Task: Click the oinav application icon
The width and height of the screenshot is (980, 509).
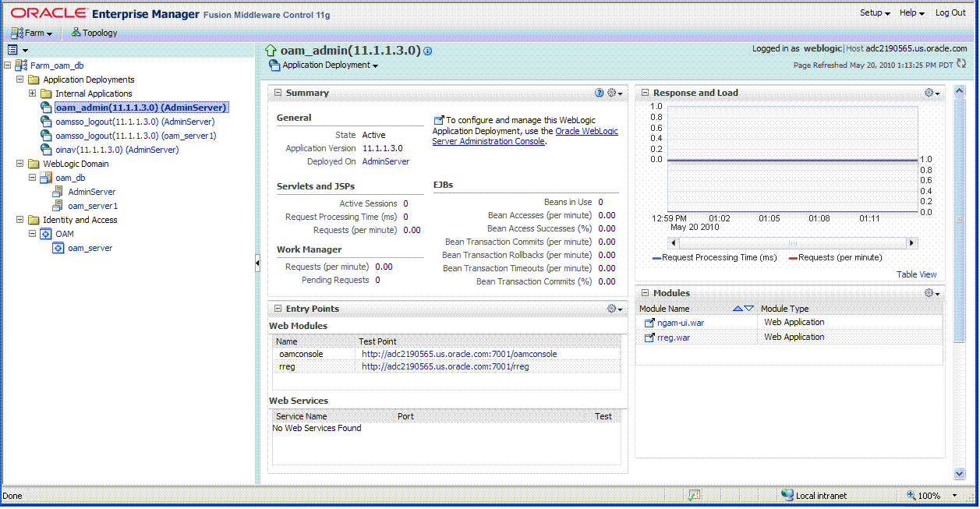Action: (x=47, y=150)
